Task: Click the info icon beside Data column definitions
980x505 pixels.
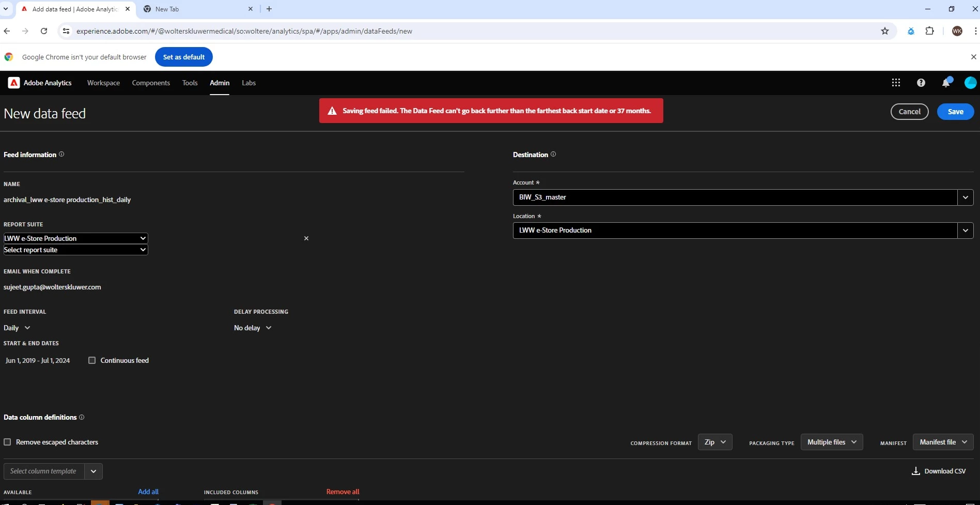Action: point(82,417)
